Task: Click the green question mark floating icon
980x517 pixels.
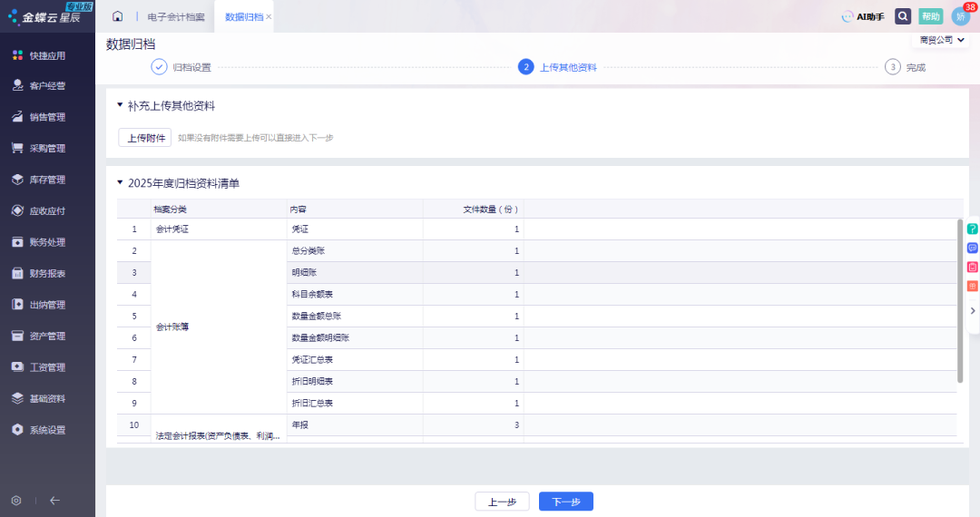Action: (x=972, y=229)
